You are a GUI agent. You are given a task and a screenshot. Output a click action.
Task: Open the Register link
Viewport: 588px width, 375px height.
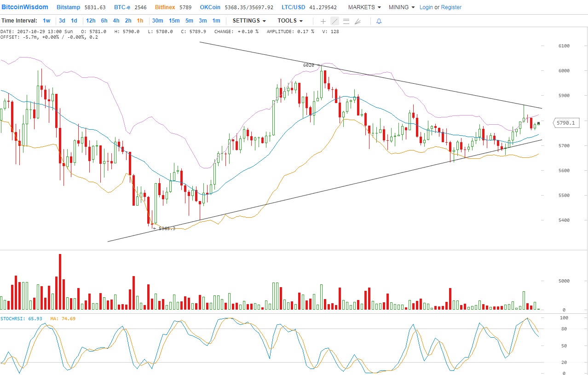point(451,7)
